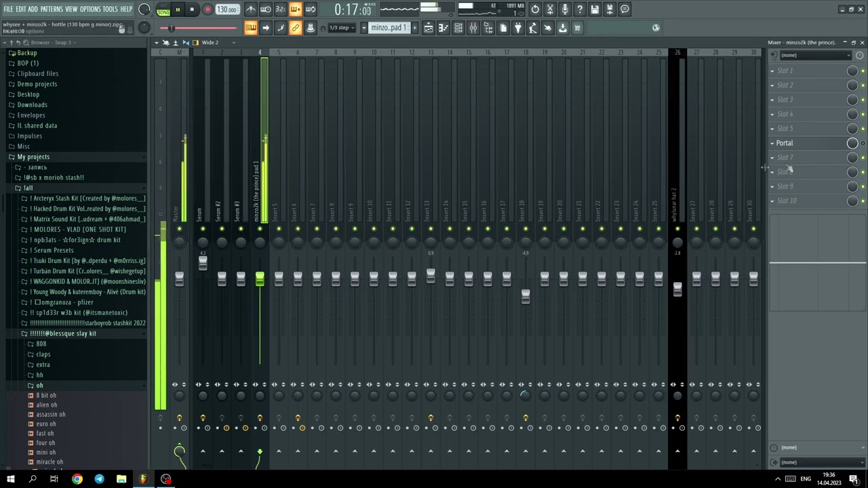This screenshot has width=868, height=488.
Task: Open the mixer input (none) dropdown
Action: click(x=816, y=55)
